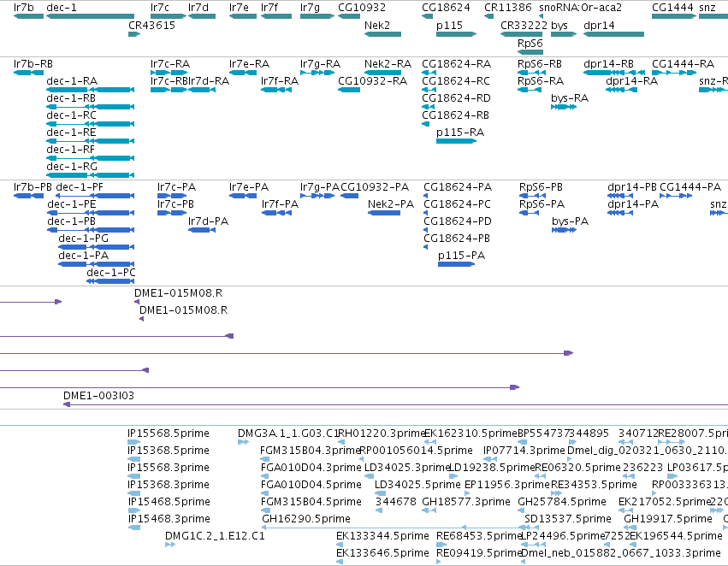This screenshot has height=566, width=728.
Task: Click the DMG3A.1_1.G03.C1 EST glyph
Action: (x=243, y=442)
